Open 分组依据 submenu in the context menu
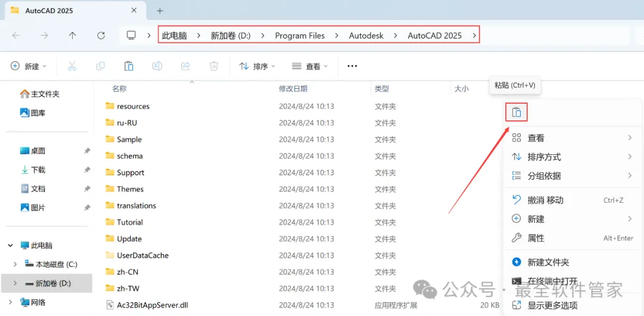This screenshot has height=316, width=644. point(572,176)
